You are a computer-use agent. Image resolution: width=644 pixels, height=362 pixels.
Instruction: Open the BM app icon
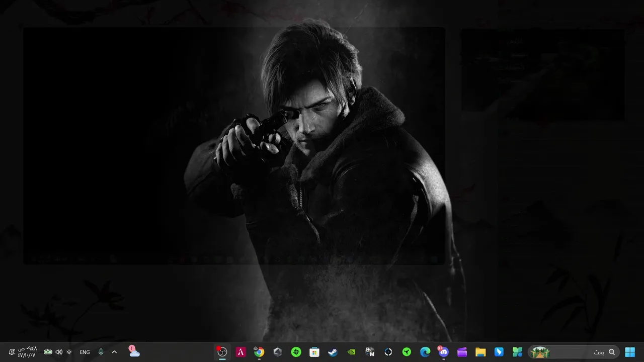click(370, 352)
